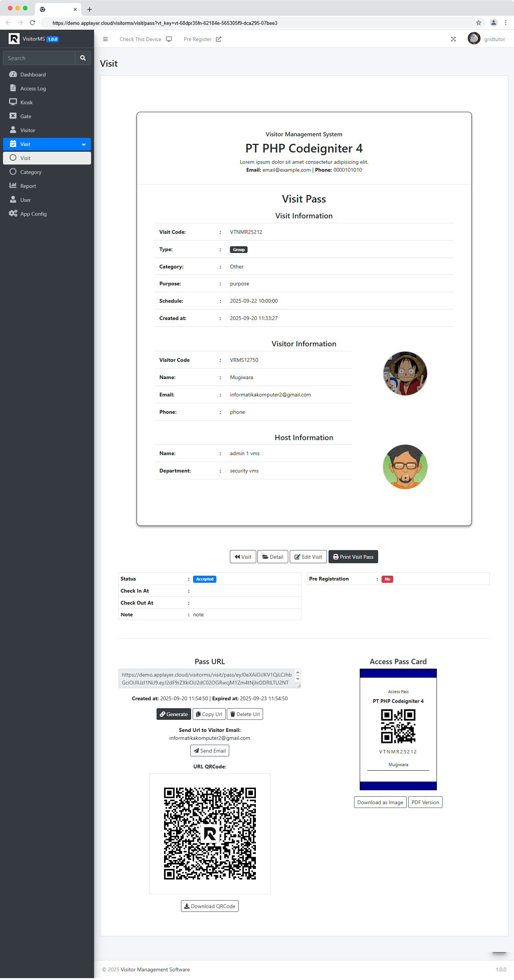
Task: Open the browser profile icon
Action: coord(493,23)
